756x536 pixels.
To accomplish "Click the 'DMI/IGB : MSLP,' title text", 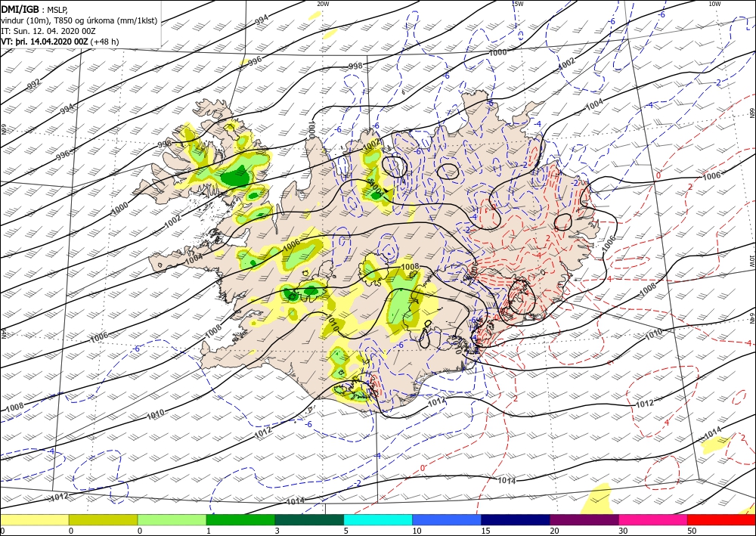I will point(35,10).
